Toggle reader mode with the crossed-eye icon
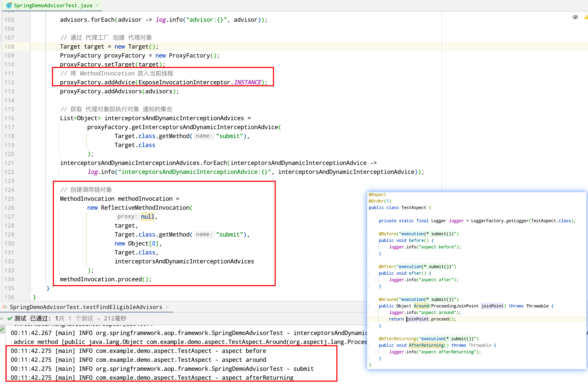Image resolution: width=588 pixels, height=384 pixels. tap(575, 17)
